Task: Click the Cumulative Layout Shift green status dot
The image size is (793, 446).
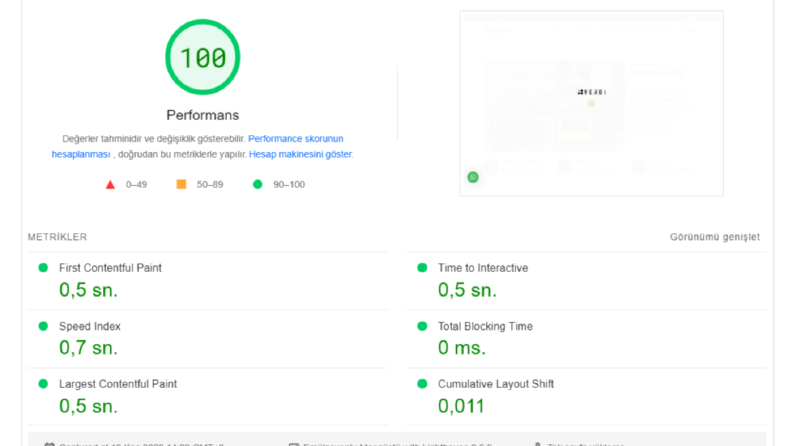Action: (422, 384)
